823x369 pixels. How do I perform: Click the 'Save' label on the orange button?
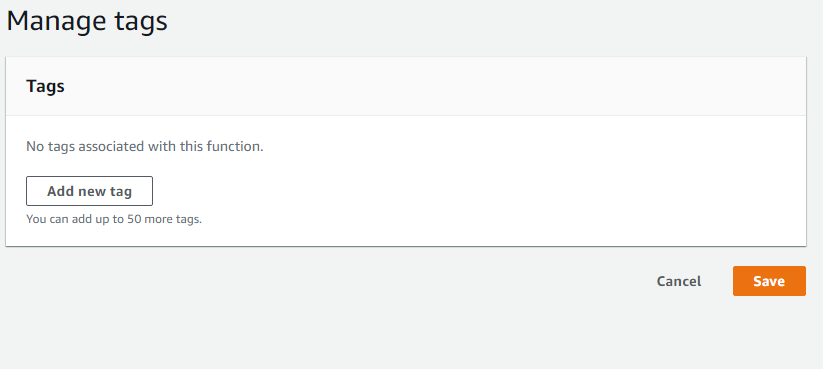point(769,281)
